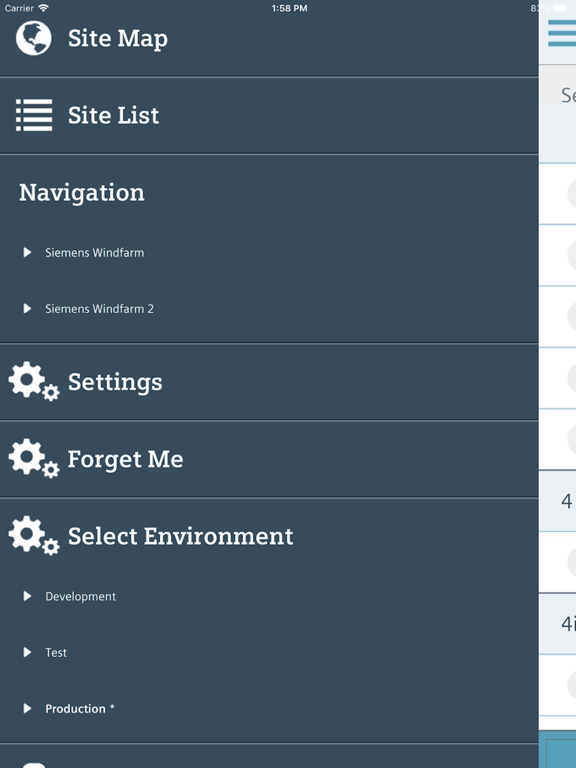The image size is (576, 768).
Task: Click the Site List bullet-list icon
Action: pyautogui.click(x=34, y=115)
